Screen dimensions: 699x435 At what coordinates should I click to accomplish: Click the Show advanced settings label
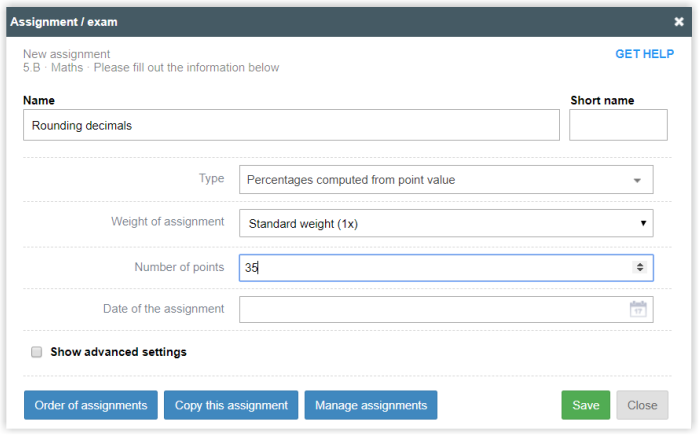[118, 352]
